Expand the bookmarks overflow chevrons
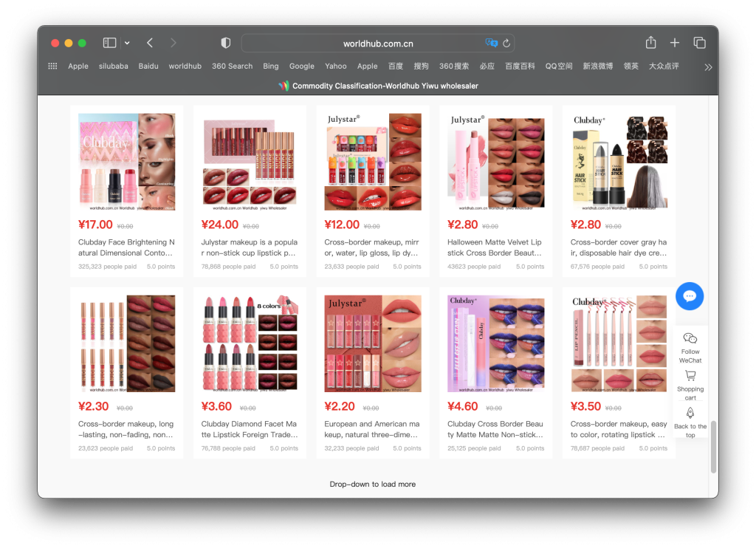 click(708, 66)
